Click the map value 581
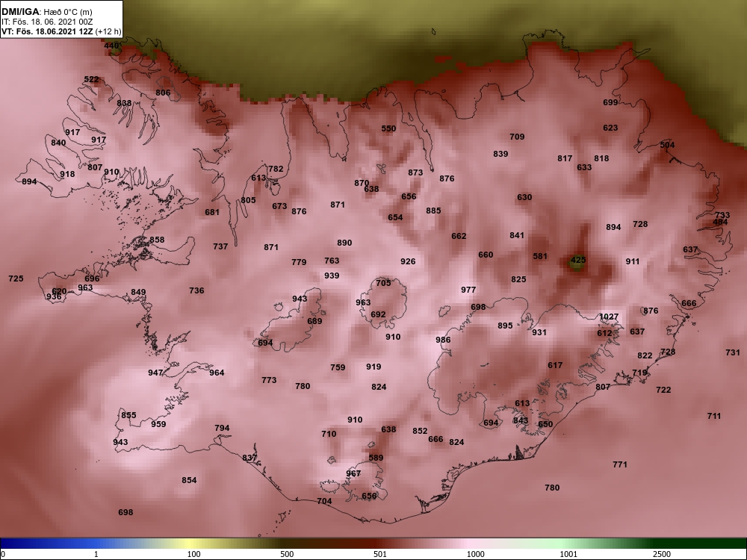 point(540,256)
